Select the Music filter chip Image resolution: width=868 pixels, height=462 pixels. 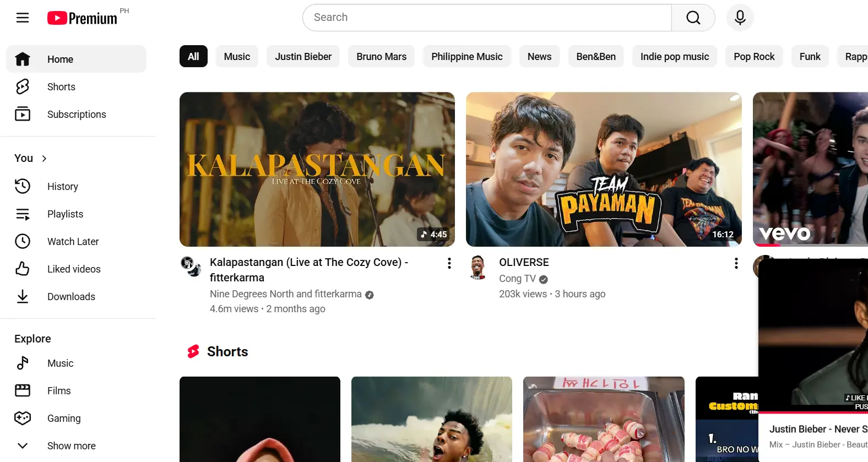click(237, 56)
